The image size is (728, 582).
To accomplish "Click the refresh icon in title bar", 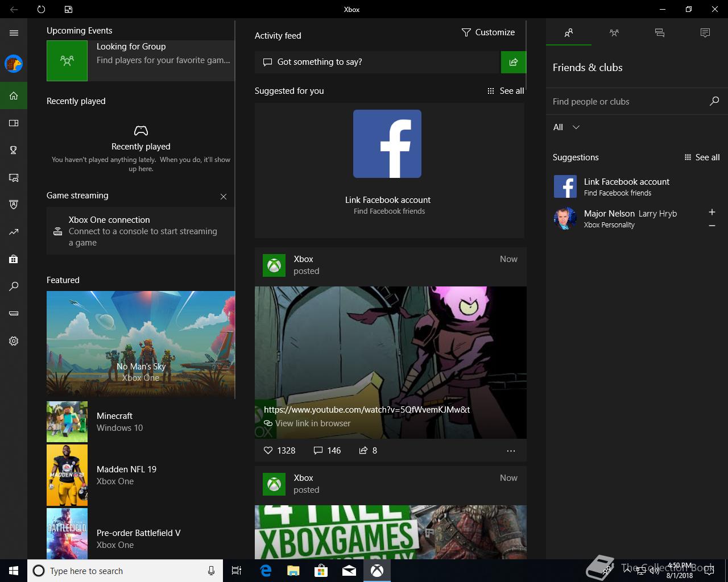I will pos(41,9).
